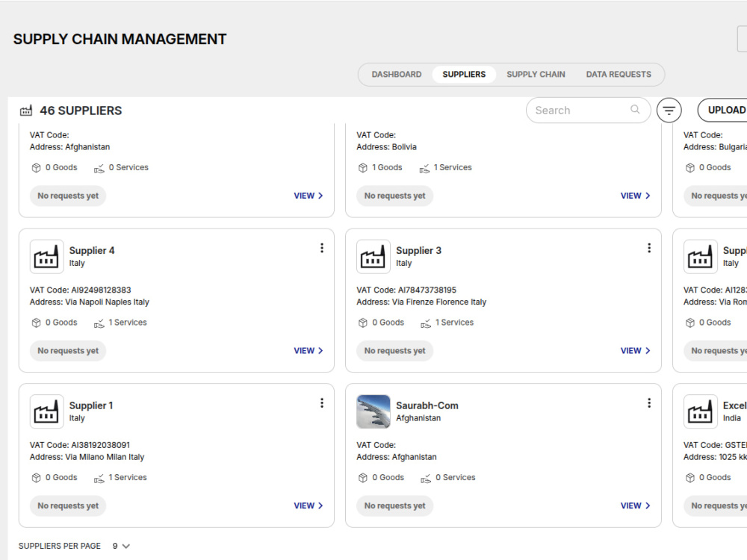This screenshot has height=560, width=747.
Task: View the Bolivia supplier details
Action: [635, 196]
